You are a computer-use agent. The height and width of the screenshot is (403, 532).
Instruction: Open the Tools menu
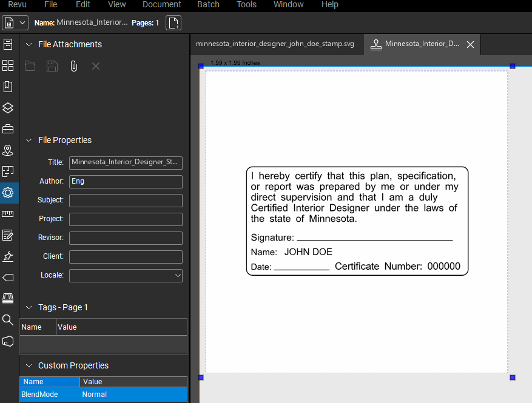click(246, 4)
